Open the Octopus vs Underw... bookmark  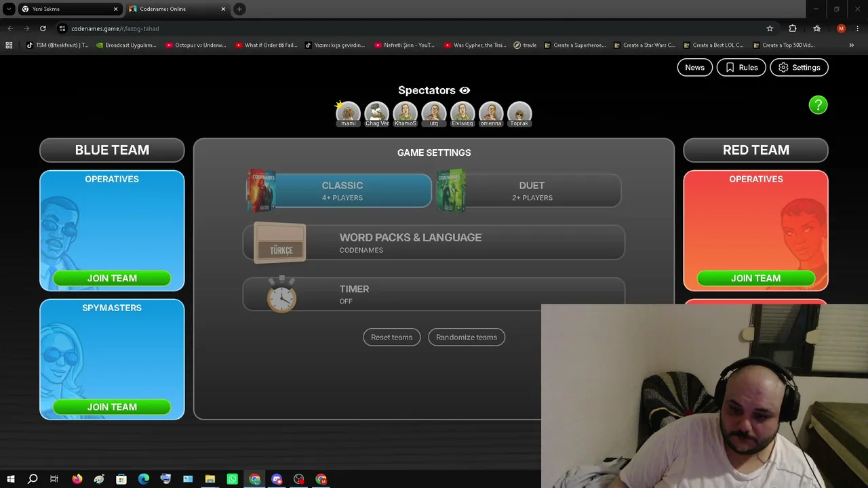[197, 45]
